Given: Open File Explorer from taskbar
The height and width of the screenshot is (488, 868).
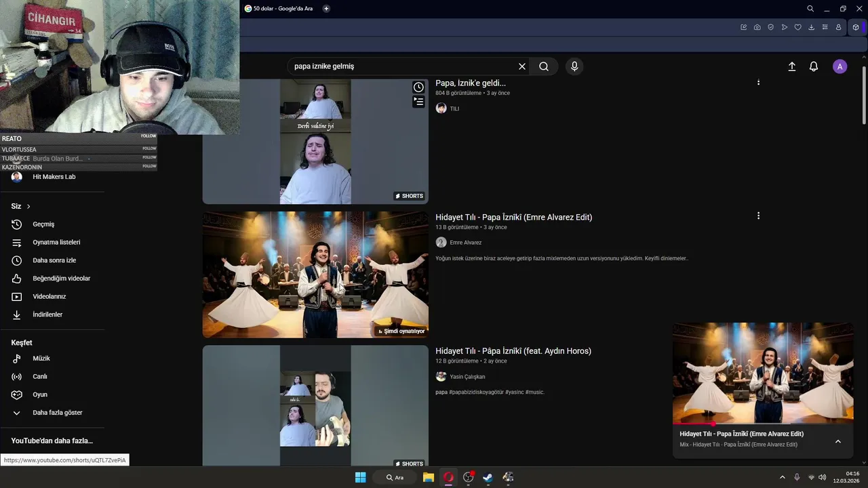Looking at the screenshot, I should (x=429, y=477).
